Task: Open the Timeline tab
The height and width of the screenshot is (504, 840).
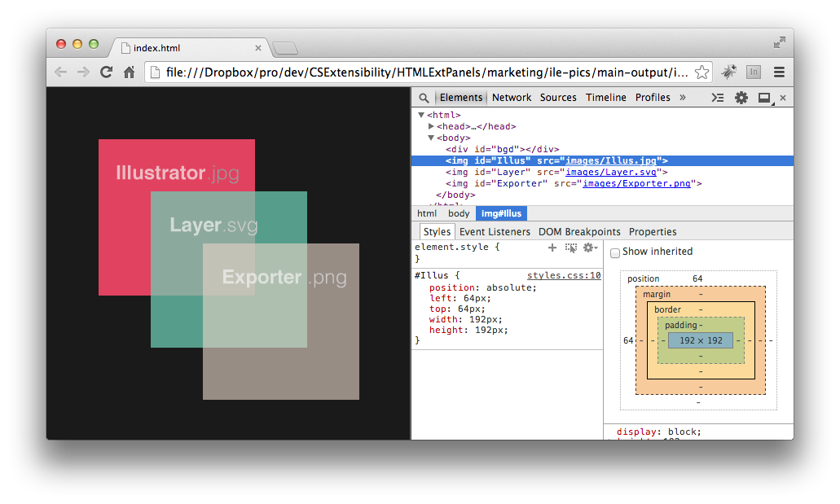Action: click(606, 98)
